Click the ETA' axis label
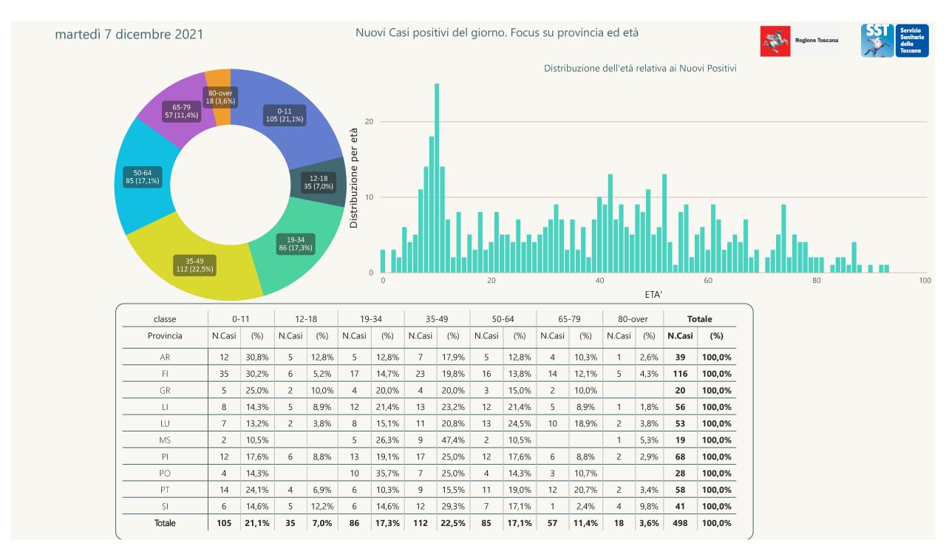The width and height of the screenshot is (946, 560). pyautogui.click(x=653, y=294)
